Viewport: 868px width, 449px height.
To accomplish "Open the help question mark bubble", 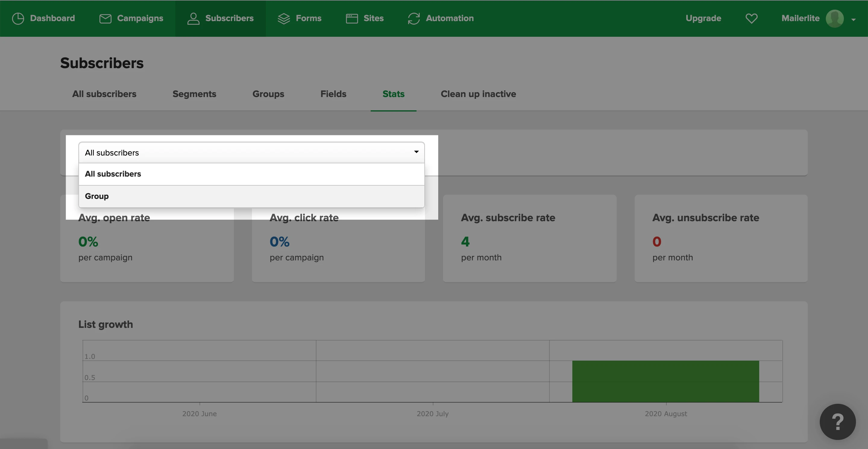I will tap(837, 422).
